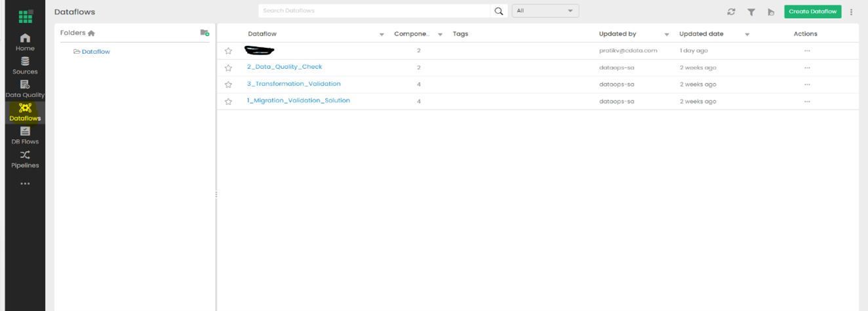
Task: Click the search magnifier icon
Action: coord(499,11)
